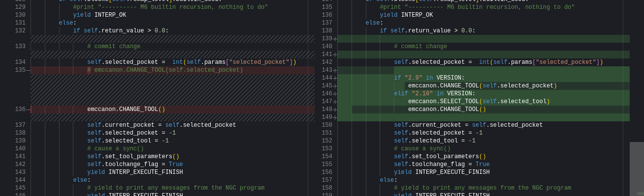Click the plus marker at line 148
The height and width of the screenshot is (196, 644).
pyautogui.click(x=335, y=110)
